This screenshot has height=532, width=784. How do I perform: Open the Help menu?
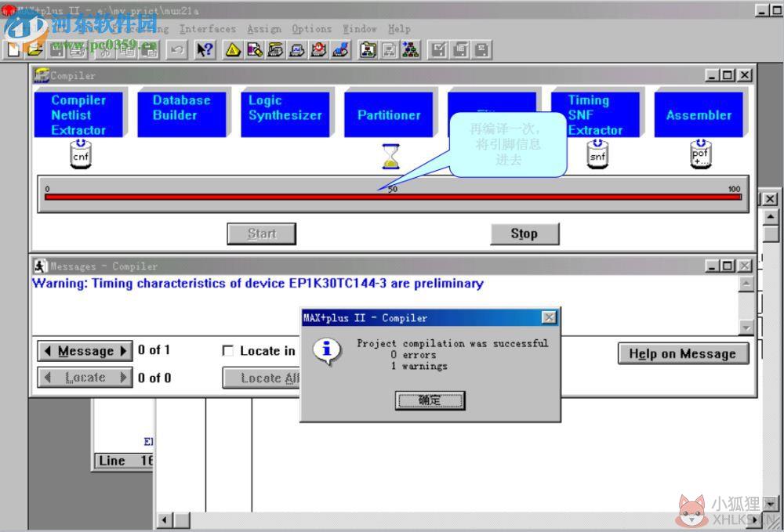(399, 29)
